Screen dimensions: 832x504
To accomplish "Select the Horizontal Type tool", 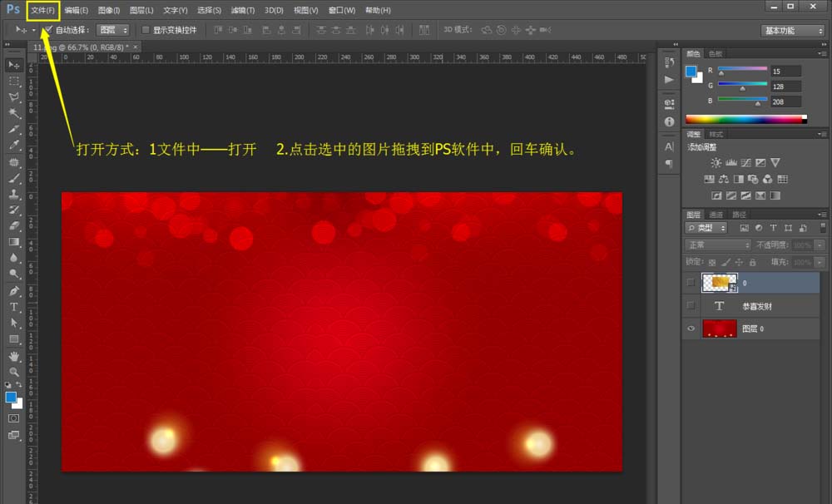I will [14, 307].
